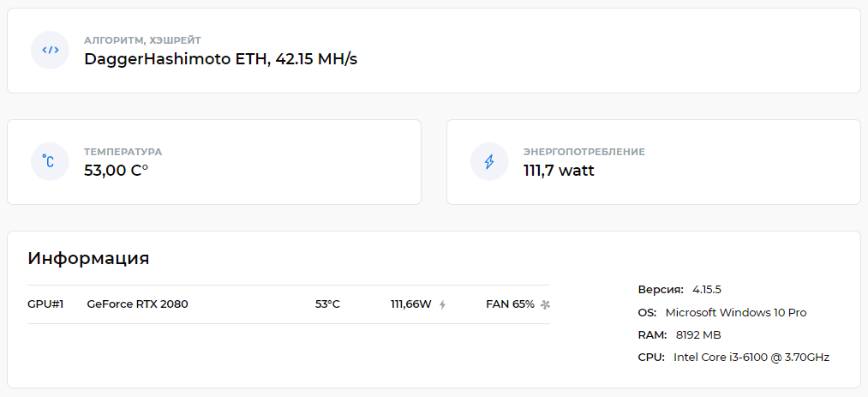Click the Celsius temperature icon
Image resolution: width=868 pixels, height=397 pixels.
(50, 162)
